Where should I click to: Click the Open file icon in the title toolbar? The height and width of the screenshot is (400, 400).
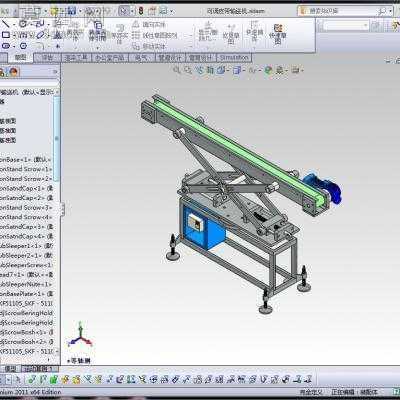point(54,11)
